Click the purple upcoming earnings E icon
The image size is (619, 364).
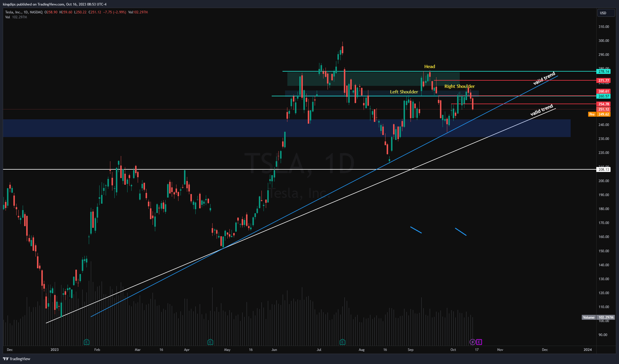[x=479, y=342]
